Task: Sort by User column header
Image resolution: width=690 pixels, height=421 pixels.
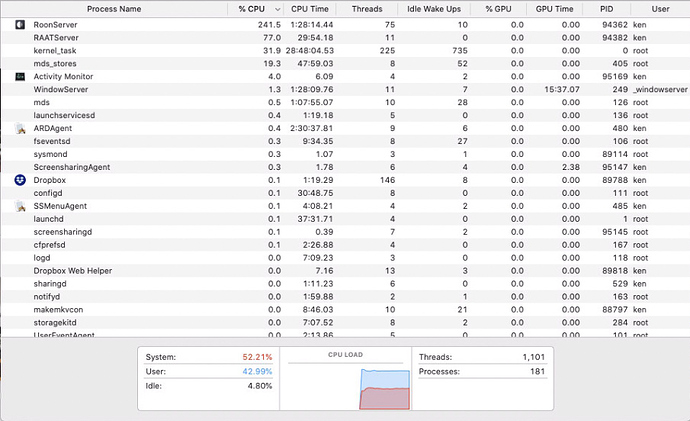Action: [x=660, y=9]
